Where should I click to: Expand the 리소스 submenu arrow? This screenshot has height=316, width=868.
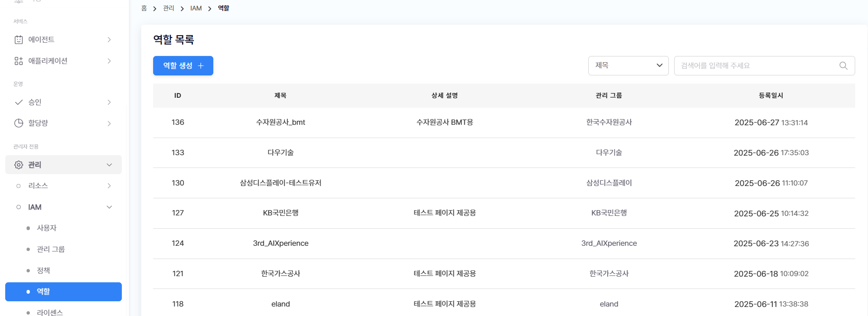tap(109, 186)
